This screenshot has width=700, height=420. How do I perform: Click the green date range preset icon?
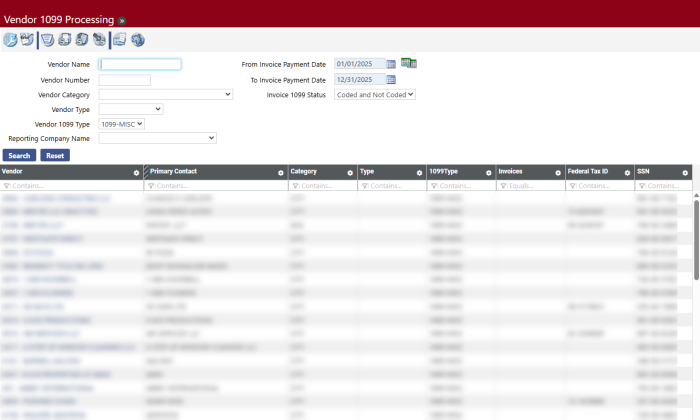(x=408, y=64)
